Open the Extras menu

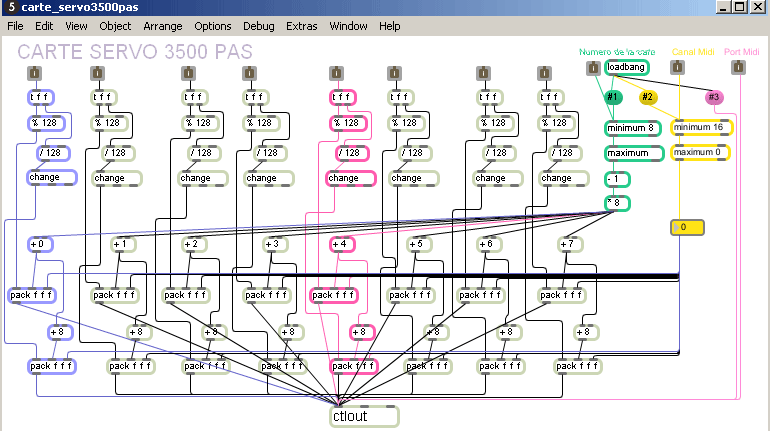coord(301,25)
